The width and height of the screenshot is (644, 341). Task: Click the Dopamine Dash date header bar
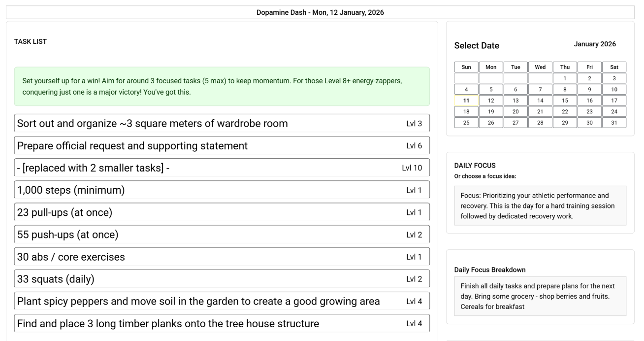320,12
